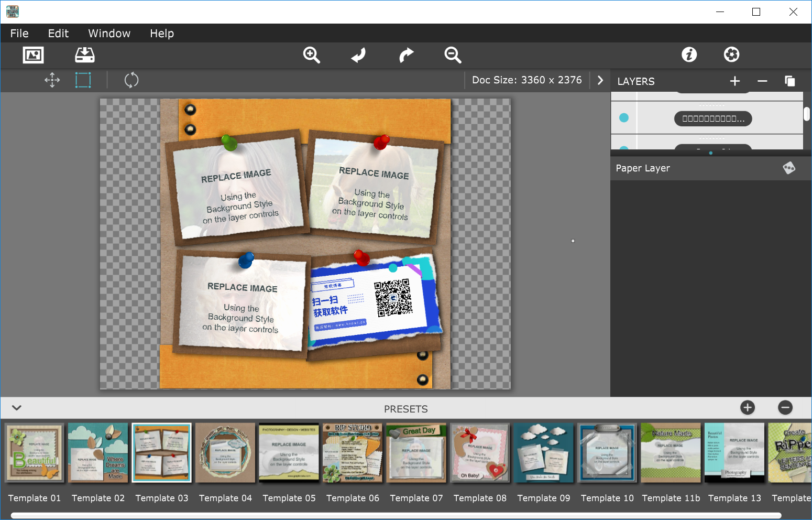Add a new layer with the plus icon
Viewport: 812px width, 520px height.
pos(735,81)
